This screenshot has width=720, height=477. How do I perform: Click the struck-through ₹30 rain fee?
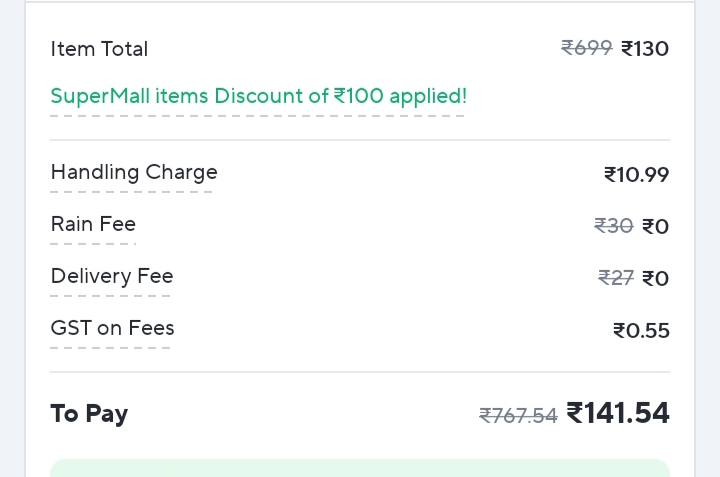[613, 226]
